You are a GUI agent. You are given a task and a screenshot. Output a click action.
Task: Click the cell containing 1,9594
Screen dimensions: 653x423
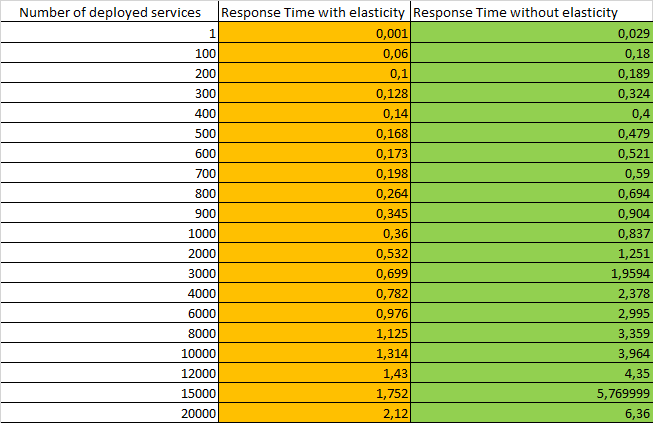tap(532, 272)
